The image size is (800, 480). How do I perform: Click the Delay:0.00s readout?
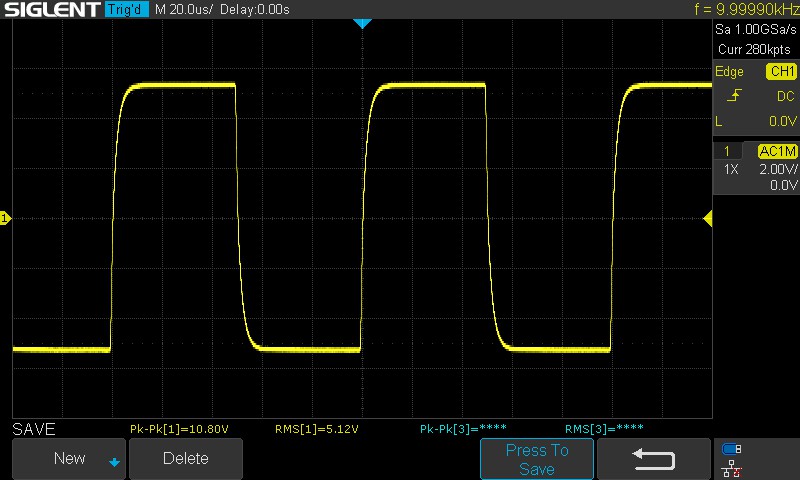(255, 9)
